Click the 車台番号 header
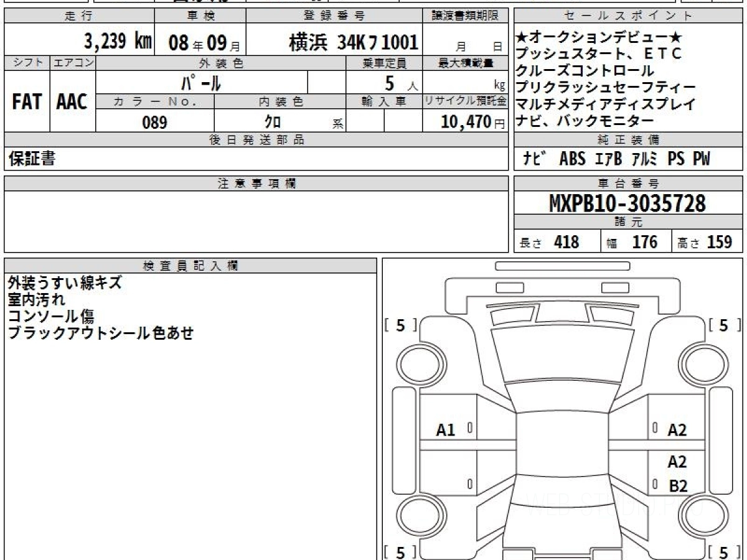This screenshot has width=747, height=560. point(628,184)
